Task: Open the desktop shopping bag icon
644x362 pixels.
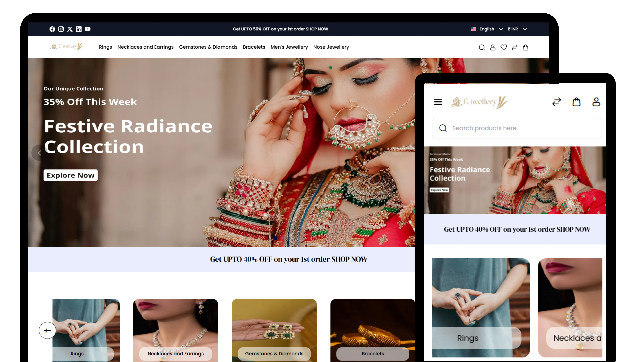Action: (x=526, y=47)
